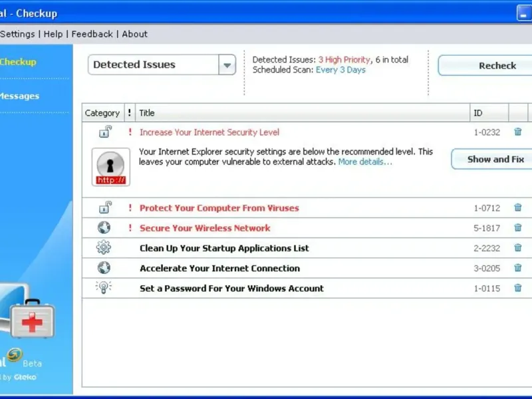Click gear icon in Clean Up Startup Applications row
The height and width of the screenshot is (399, 532).
[x=104, y=247]
